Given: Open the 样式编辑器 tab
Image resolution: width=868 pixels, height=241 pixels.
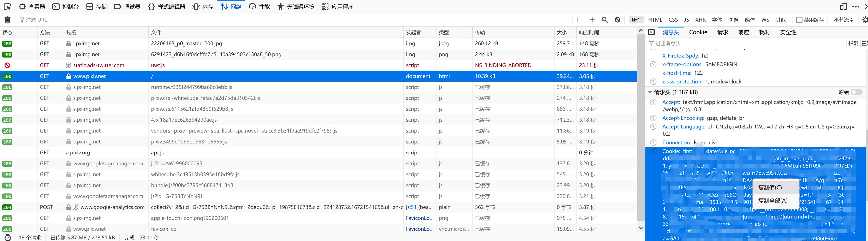Looking at the screenshot, I should 167,7.
